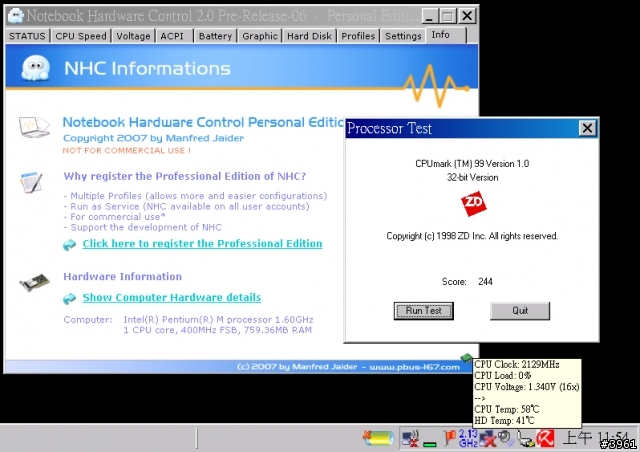
Task: Click the '32-bit Version' text in Processor Test
Action: click(x=472, y=177)
